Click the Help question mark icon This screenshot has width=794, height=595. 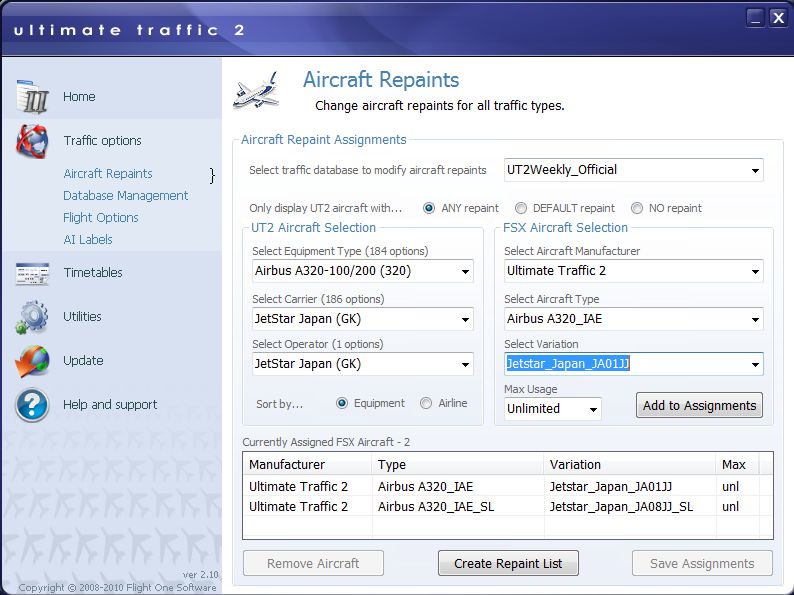tap(32, 405)
